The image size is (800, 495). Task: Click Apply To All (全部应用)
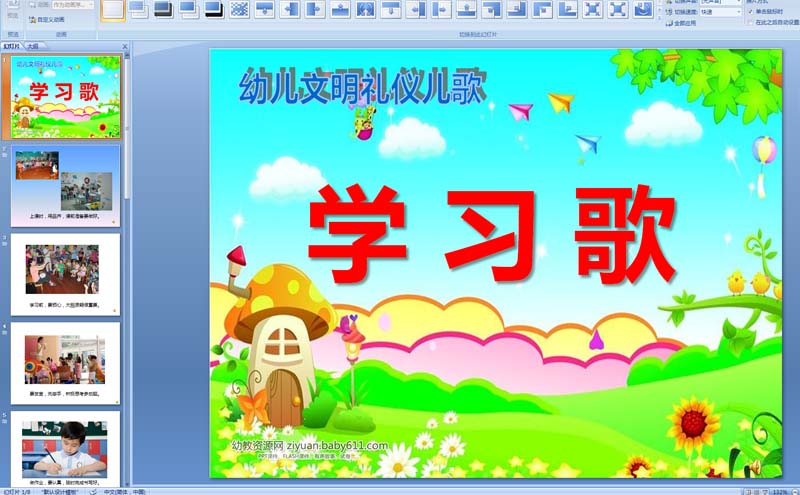pos(681,23)
